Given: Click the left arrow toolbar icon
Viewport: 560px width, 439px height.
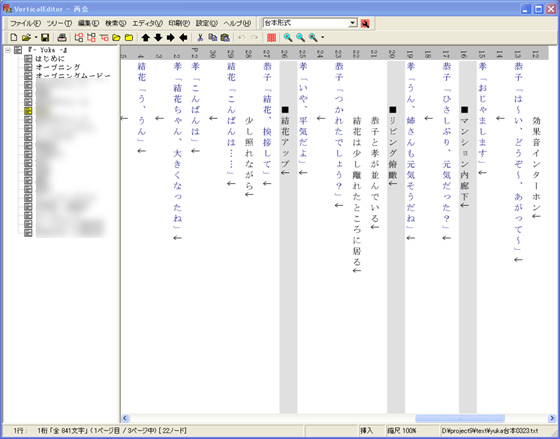Looking at the screenshot, I should pyautogui.click(x=183, y=37).
